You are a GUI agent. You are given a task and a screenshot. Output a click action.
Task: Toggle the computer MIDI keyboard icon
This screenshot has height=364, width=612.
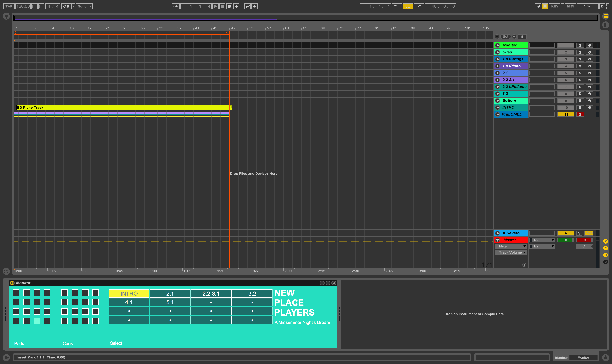[x=545, y=6]
